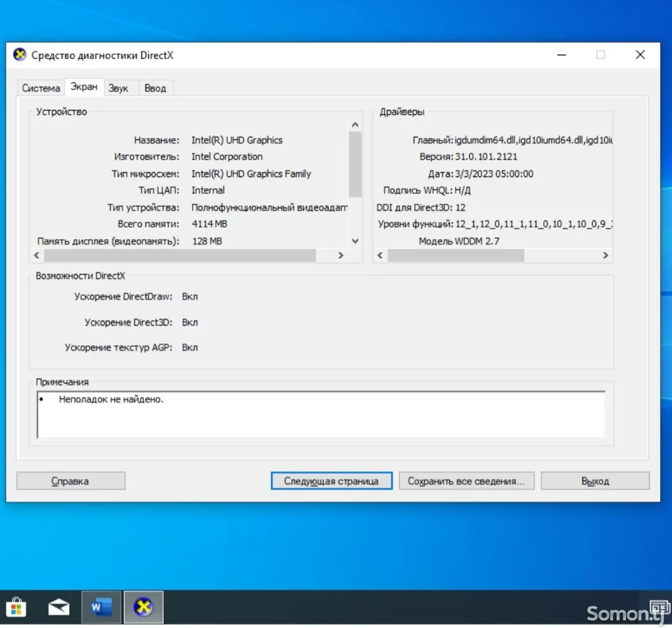Click the drivers panel horizontal scrollbar thumb
The height and width of the screenshot is (628, 672).
[456, 255]
